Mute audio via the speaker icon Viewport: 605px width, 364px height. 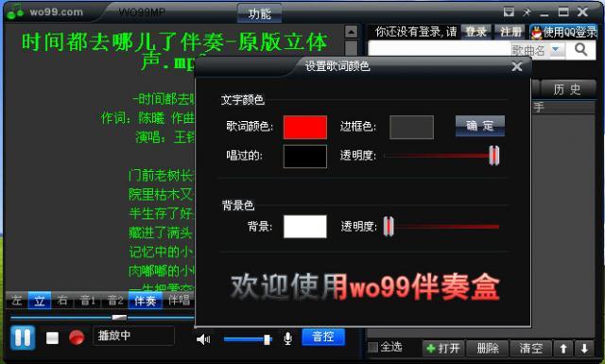[203, 339]
